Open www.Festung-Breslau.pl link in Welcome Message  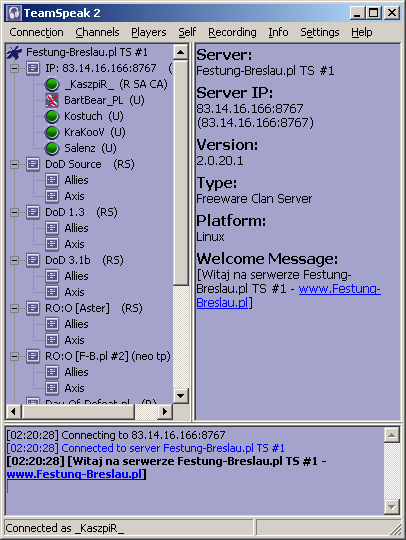[x=340, y=289]
